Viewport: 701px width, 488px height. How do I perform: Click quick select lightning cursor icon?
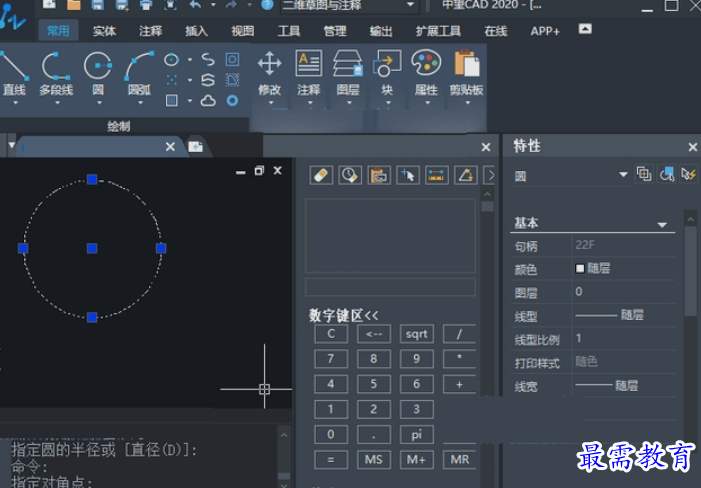coord(688,174)
